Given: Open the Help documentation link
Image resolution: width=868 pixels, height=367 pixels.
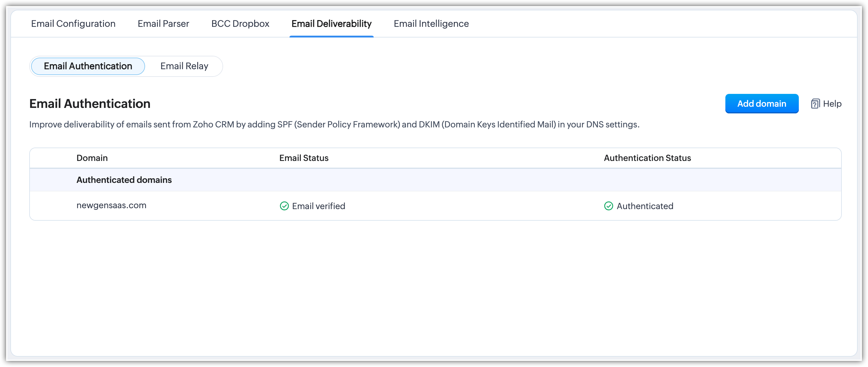Looking at the screenshot, I should 827,104.
